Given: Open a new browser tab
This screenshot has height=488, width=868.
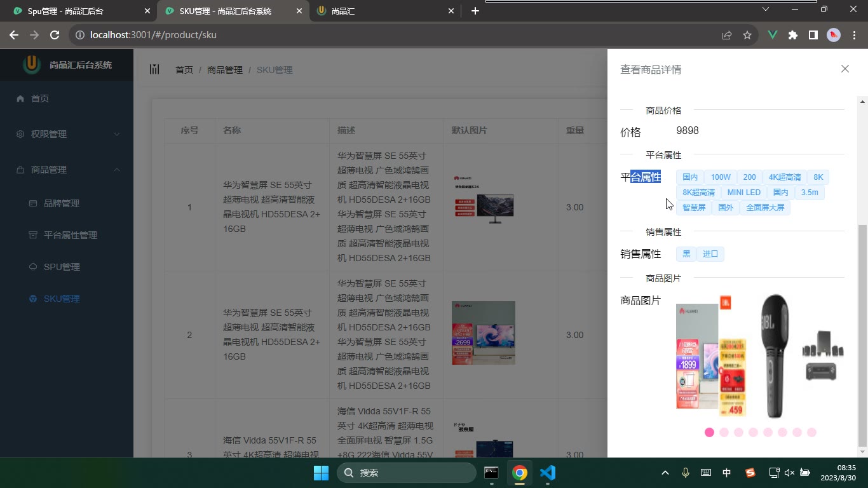Looking at the screenshot, I should click(x=475, y=11).
